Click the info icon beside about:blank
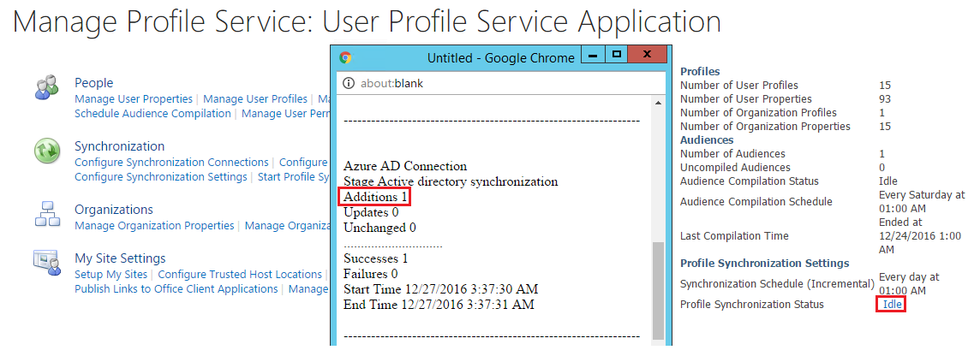Screen dimensions: 980x356 pos(349,83)
